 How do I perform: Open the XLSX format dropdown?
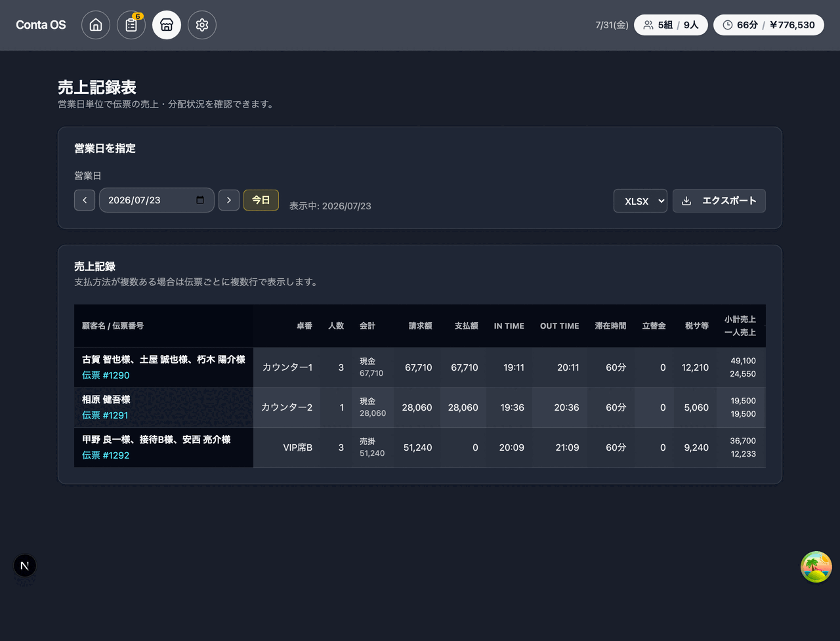click(x=640, y=201)
